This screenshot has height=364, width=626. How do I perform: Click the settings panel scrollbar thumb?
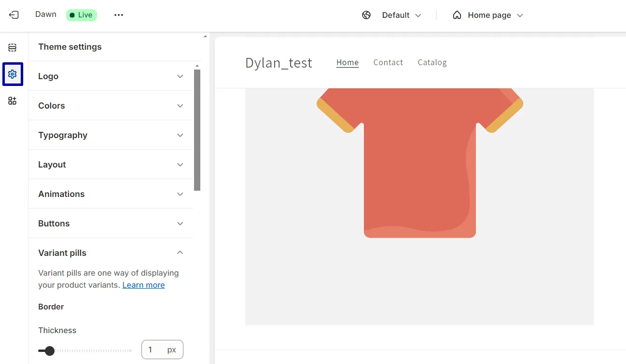[x=197, y=130]
